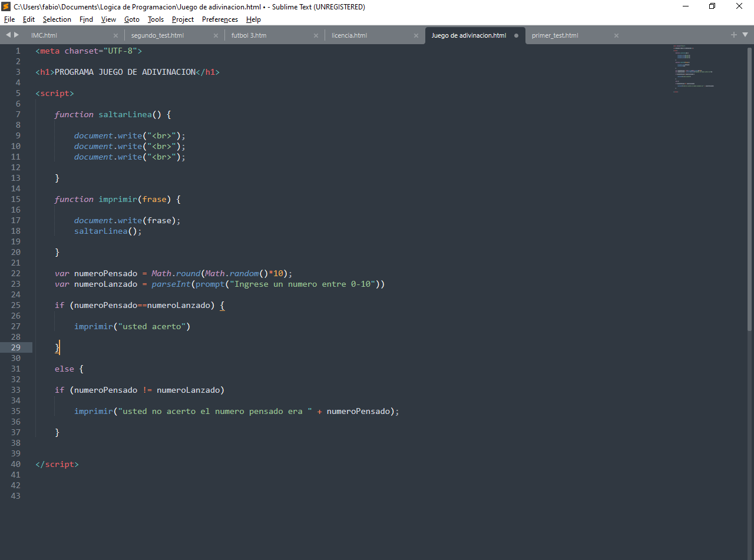The image size is (754, 560).
Task: Click the if numeroPensado==numeroLanzado line
Action: coord(140,305)
